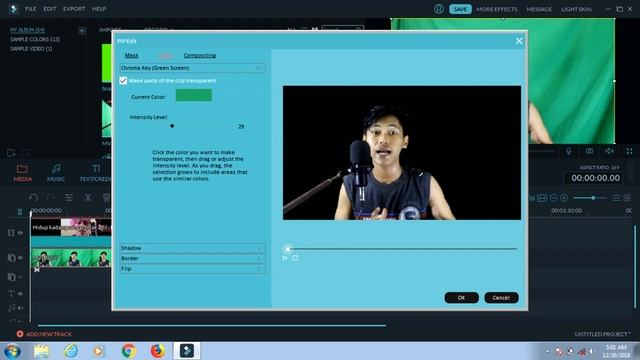Toggle the eye on the first PIP track

[20, 258]
